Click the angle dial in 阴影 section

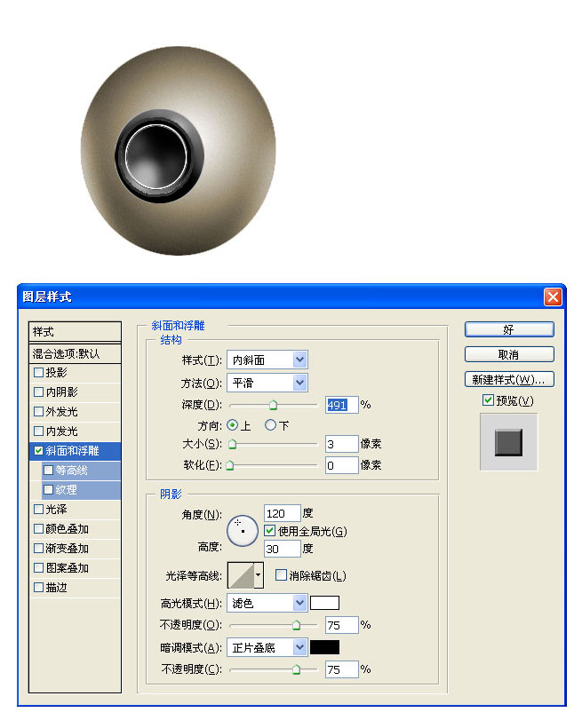[243, 531]
